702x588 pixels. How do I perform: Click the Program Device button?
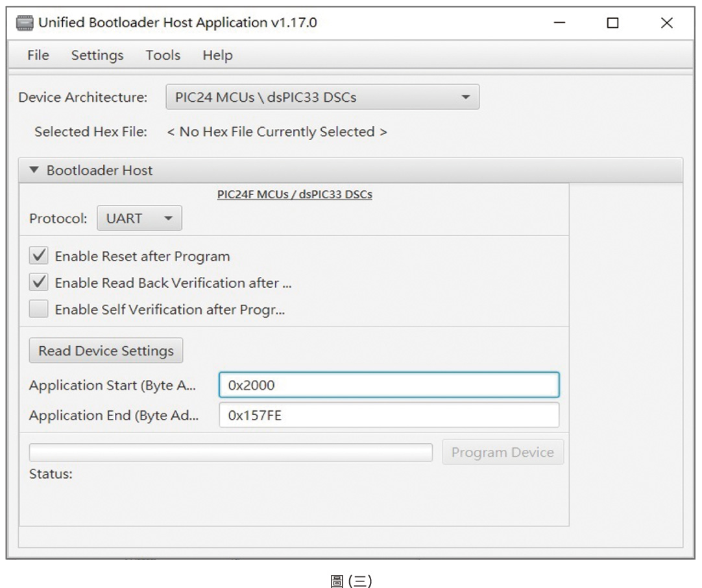tap(503, 453)
